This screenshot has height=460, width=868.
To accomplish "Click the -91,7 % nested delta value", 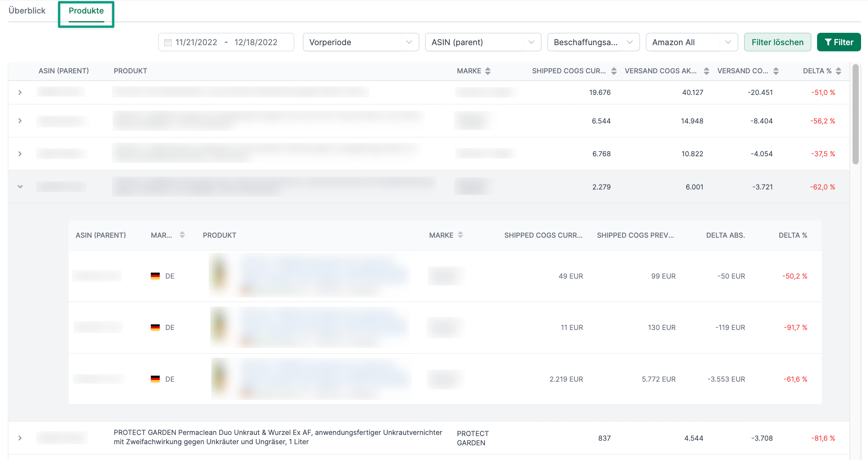I will click(x=795, y=328).
